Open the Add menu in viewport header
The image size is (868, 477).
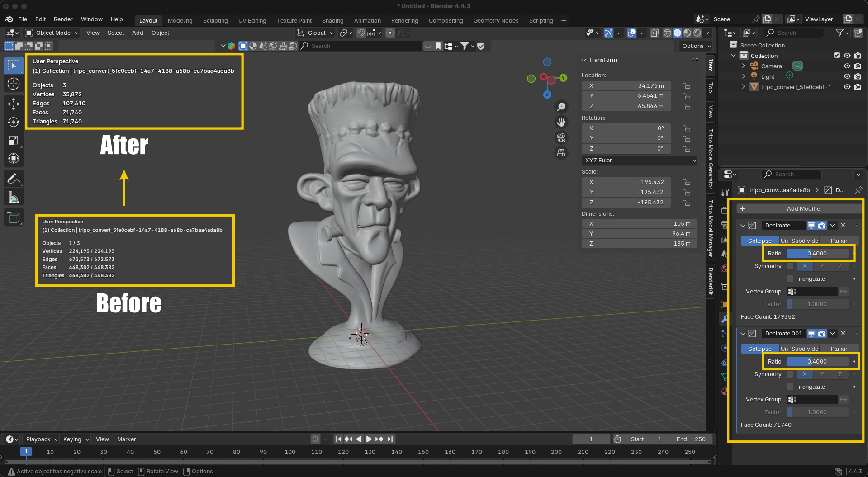(138, 33)
